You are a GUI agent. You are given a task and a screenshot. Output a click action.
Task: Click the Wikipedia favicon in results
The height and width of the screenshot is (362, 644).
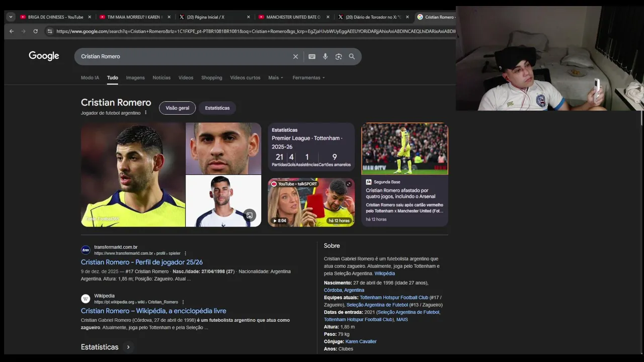pyautogui.click(x=86, y=299)
